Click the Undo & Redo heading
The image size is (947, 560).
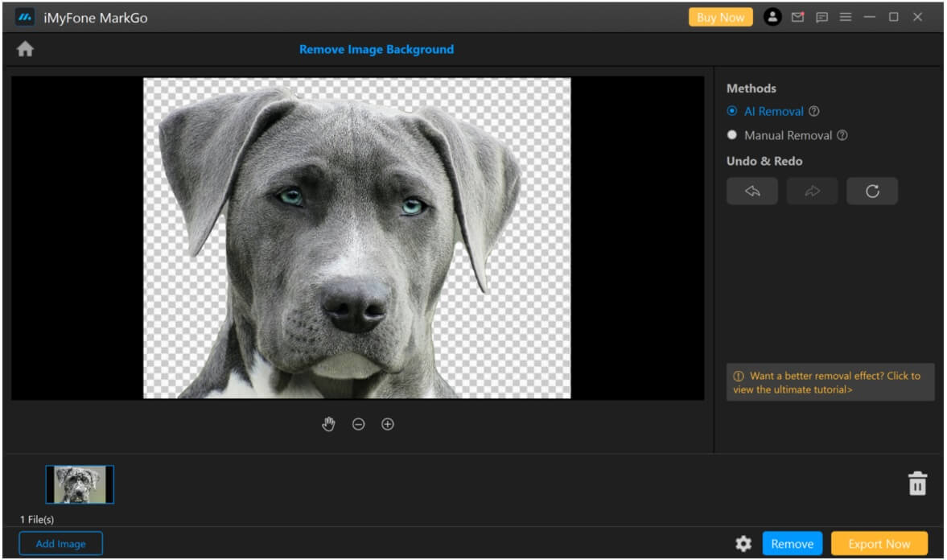pos(764,161)
